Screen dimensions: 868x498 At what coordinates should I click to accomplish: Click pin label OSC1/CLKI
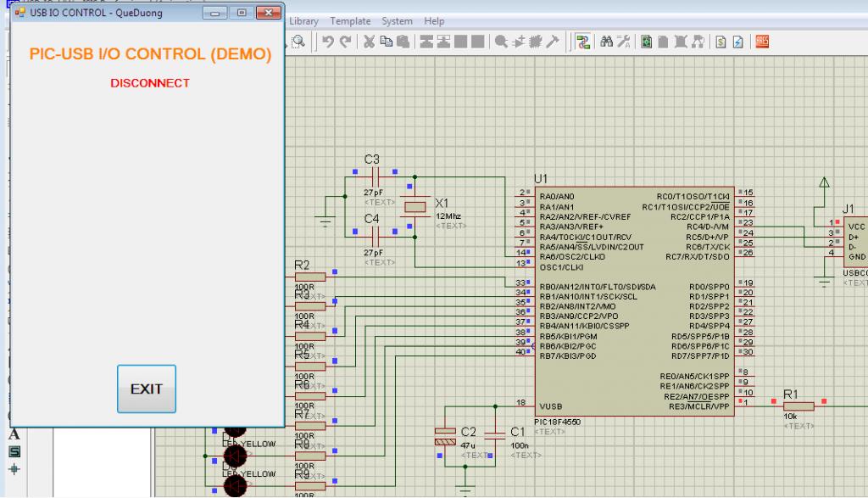[561, 267]
